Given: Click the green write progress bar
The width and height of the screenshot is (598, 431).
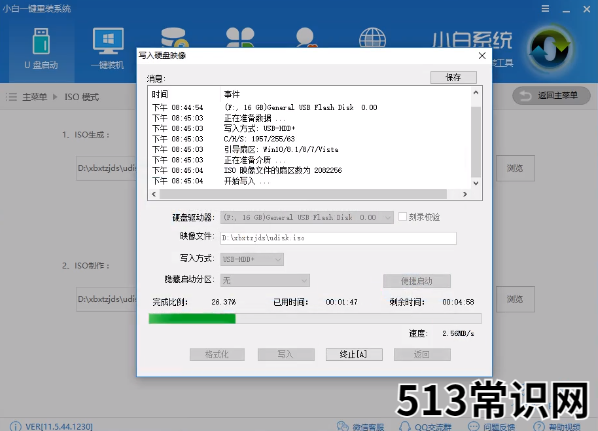Looking at the screenshot, I should coord(315,318).
